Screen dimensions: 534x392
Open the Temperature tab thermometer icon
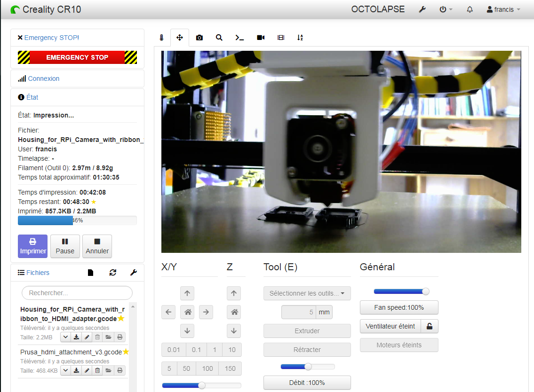click(x=161, y=38)
